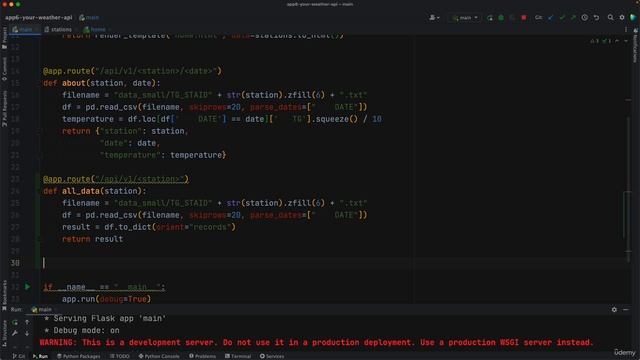Open Python Console tool window
Screen dimensions: 640x360
pyautogui.click(x=159, y=356)
